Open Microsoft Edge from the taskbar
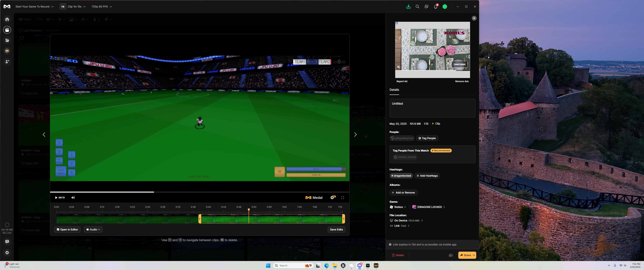Screen dimensions: 644x270 326,265
